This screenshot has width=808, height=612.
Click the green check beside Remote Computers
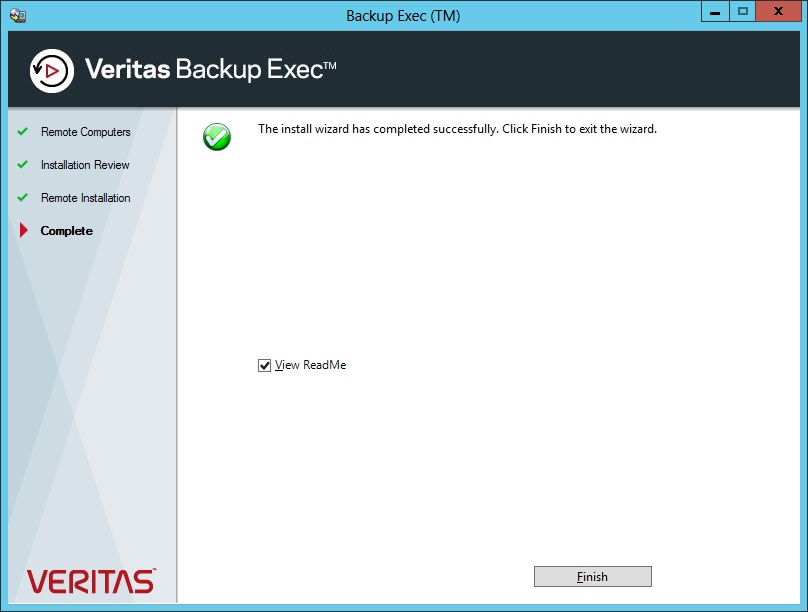(22, 131)
